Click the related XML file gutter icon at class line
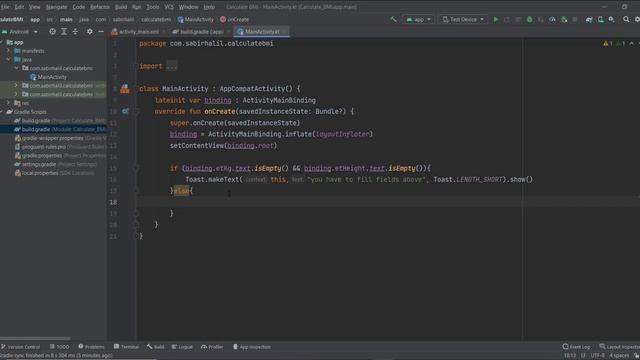This screenshot has width=640, height=360. pos(124,89)
